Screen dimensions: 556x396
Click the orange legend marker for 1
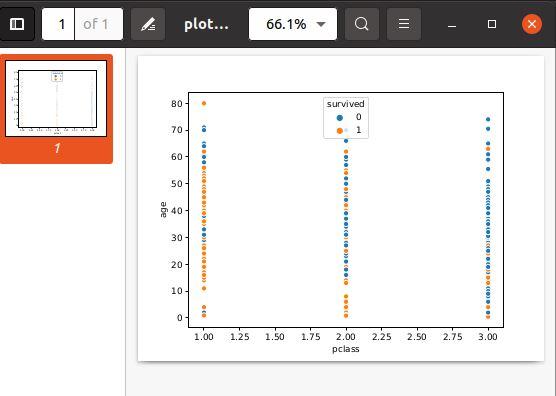tap(340, 131)
